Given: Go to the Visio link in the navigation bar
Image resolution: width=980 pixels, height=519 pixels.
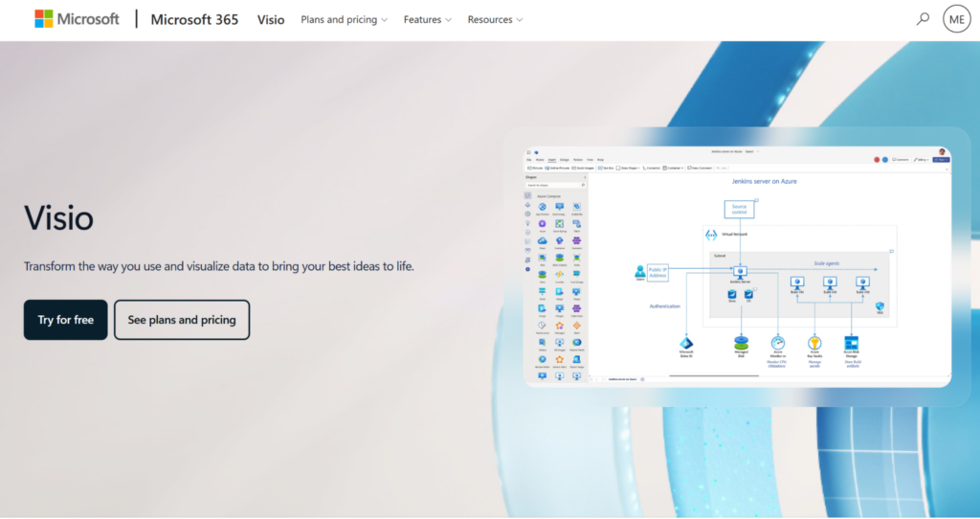Looking at the screenshot, I should pyautogui.click(x=271, y=19).
